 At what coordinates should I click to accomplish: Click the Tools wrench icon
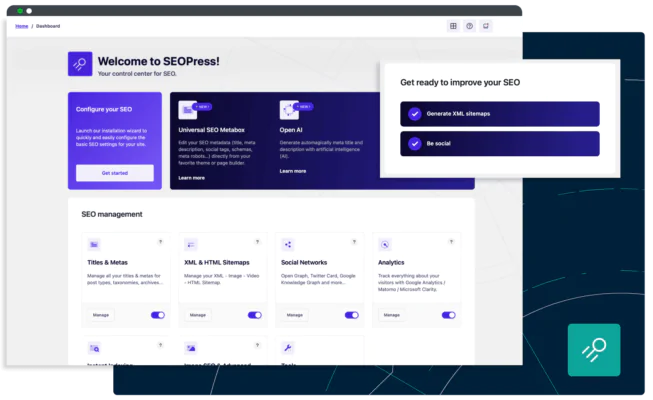(288, 348)
